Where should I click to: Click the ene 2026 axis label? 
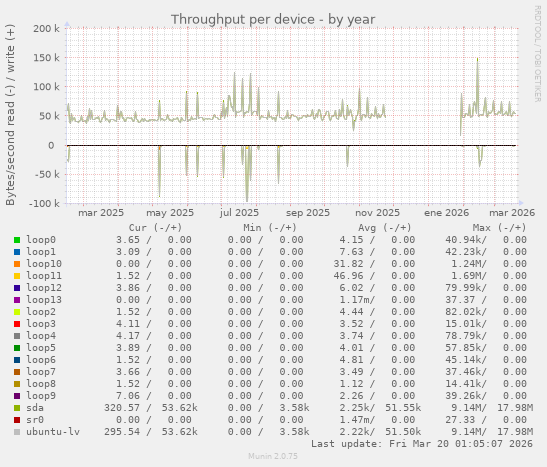pos(447,213)
